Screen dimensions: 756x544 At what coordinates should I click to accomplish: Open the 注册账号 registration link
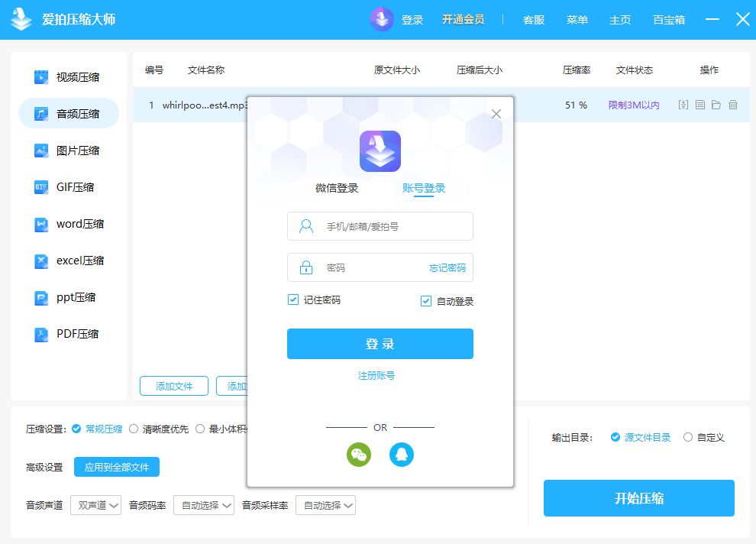376,375
